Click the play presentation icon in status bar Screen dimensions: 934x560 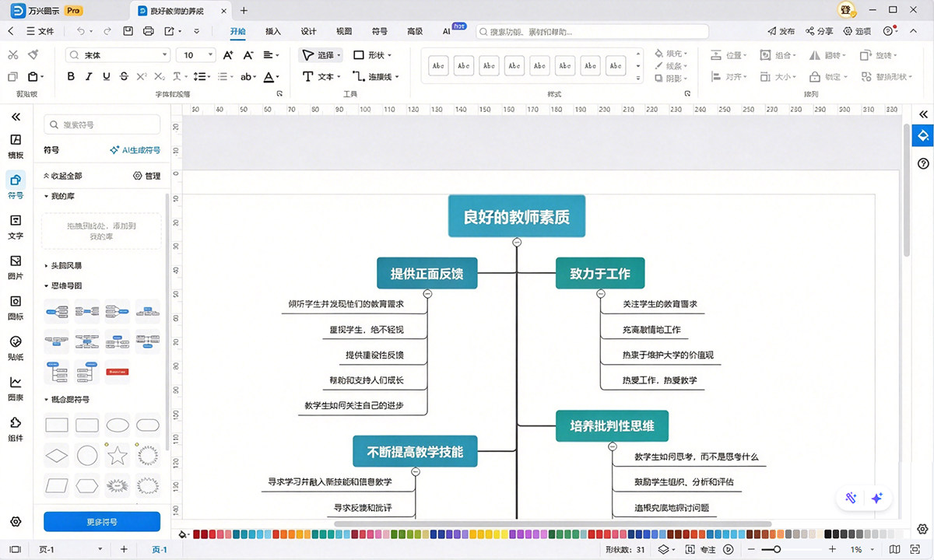tap(729, 549)
